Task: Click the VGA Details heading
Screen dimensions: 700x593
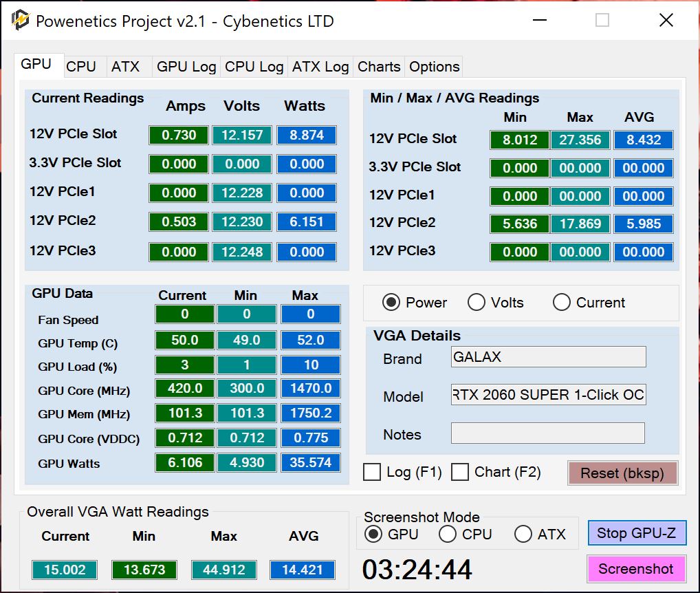Action: [417, 335]
